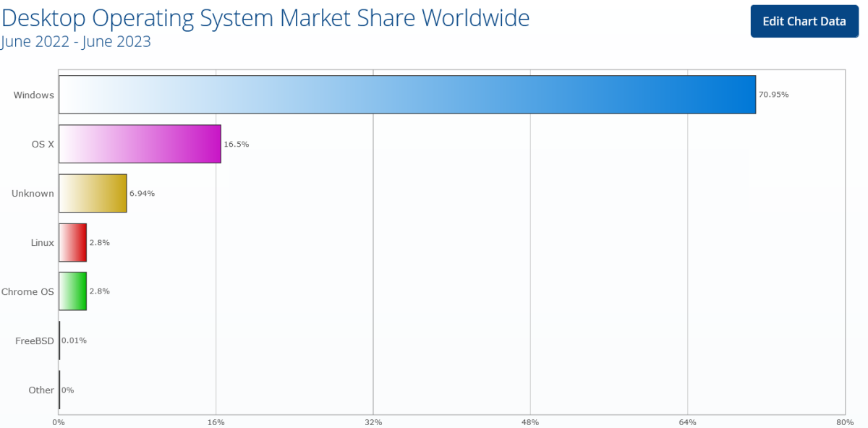Click the Unknown axis label

[x=33, y=193]
